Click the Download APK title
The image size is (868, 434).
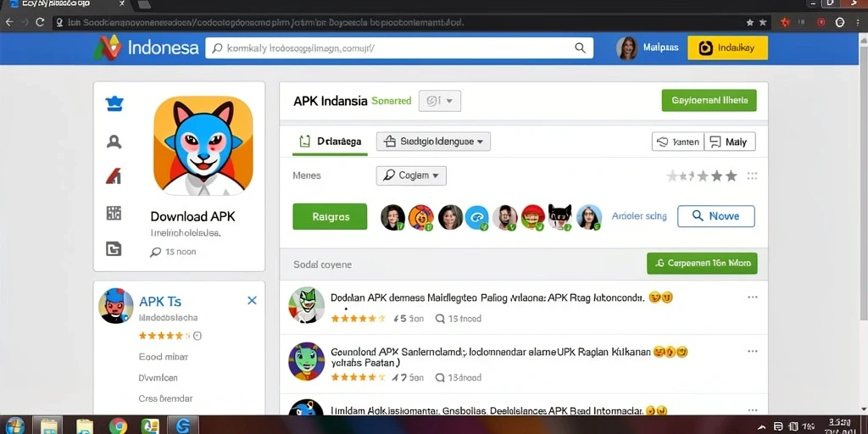click(x=192, y=216)
